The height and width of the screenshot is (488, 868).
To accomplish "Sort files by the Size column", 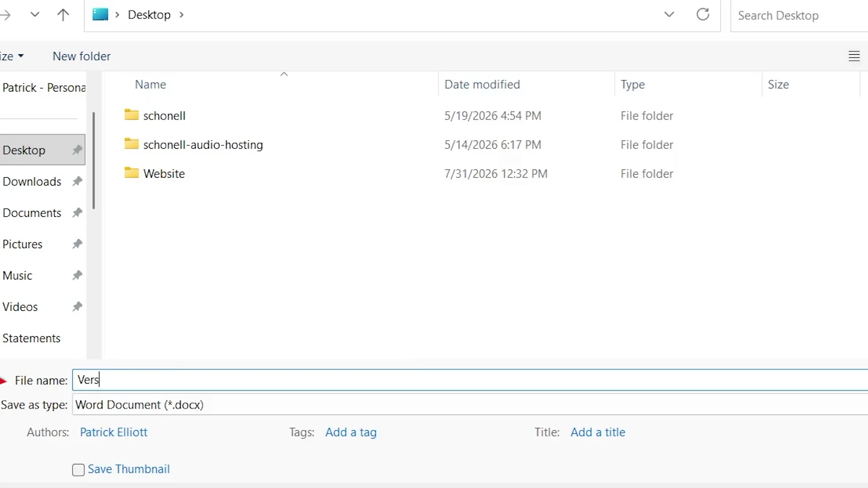I will click(x=778, y=84).
